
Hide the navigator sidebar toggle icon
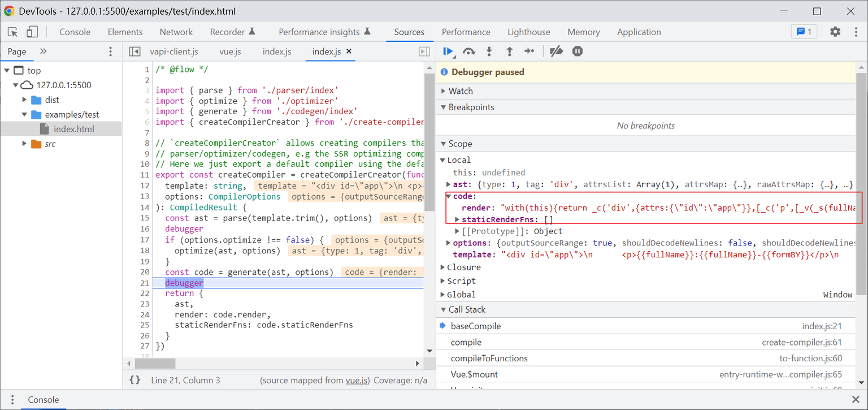click(x=134, y=51)
